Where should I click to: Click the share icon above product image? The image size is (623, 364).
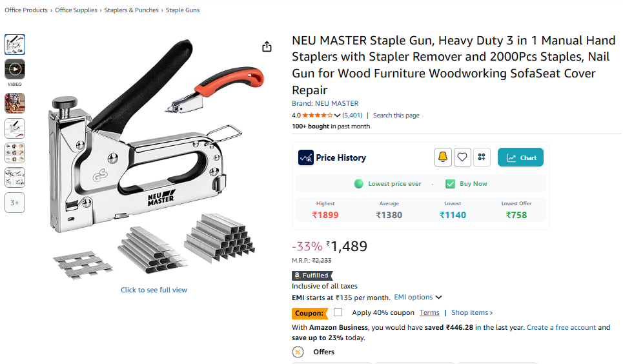267,47
